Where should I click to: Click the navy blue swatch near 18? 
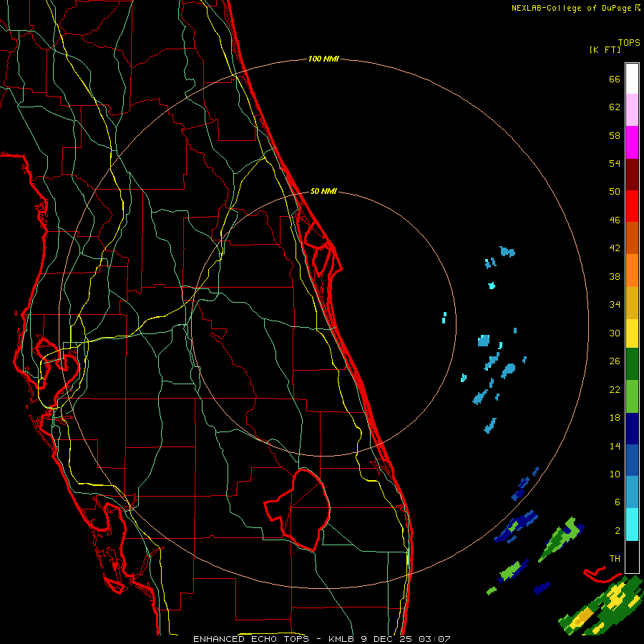632,429
